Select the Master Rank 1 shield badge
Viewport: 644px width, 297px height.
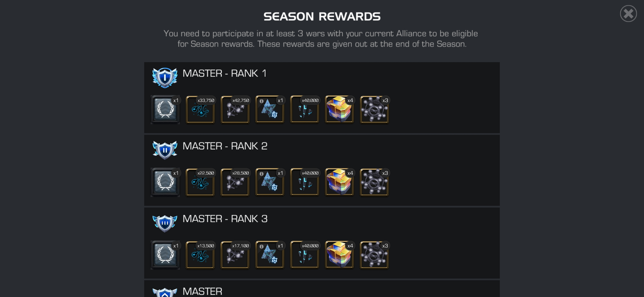(x=165, y=78)
